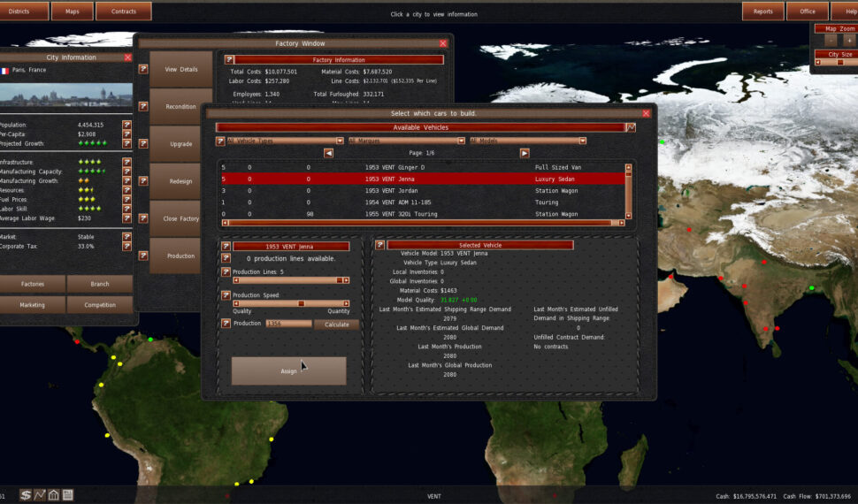The height and width of the screenshot is (504, 858).
Task: Click the help icon beside Selected Vehicle header
Action: click(x=380, y=245)
